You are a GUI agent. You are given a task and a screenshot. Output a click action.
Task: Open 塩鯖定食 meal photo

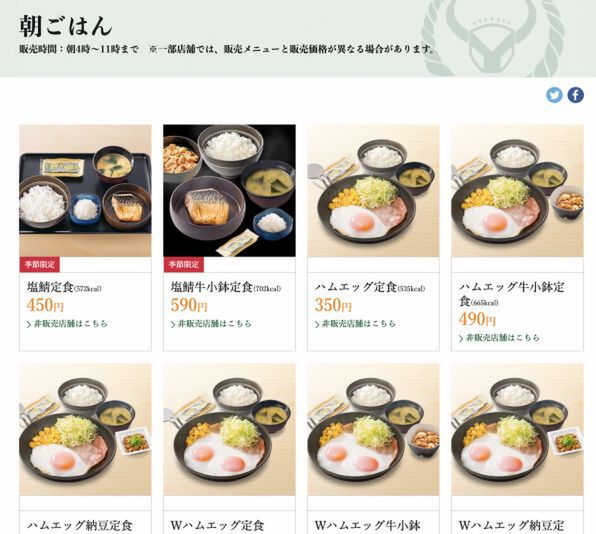point(85,191)
